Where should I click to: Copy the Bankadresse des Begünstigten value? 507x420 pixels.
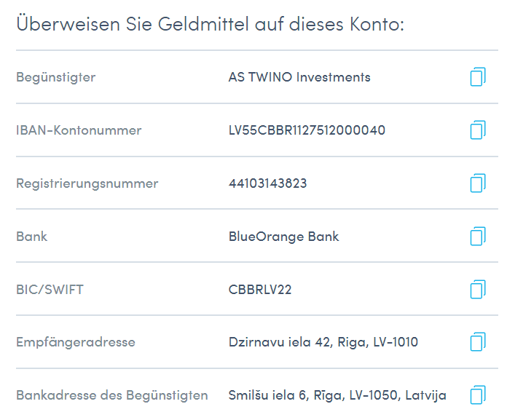[x=478, y=395]
